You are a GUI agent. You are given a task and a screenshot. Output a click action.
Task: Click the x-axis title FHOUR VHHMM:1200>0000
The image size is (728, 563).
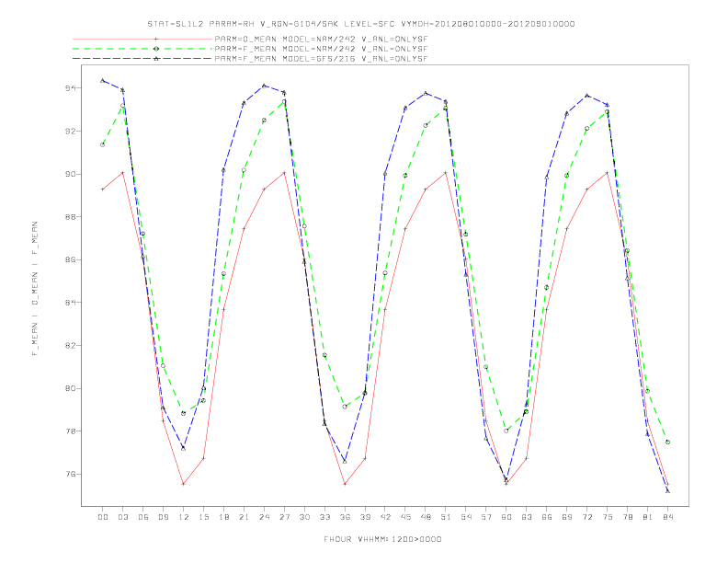[382, 539]
